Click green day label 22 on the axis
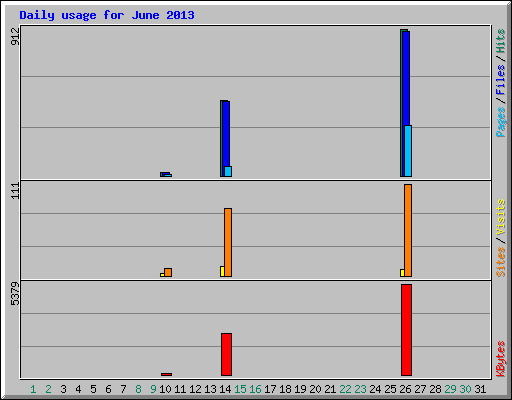 [x=345, y=389]
